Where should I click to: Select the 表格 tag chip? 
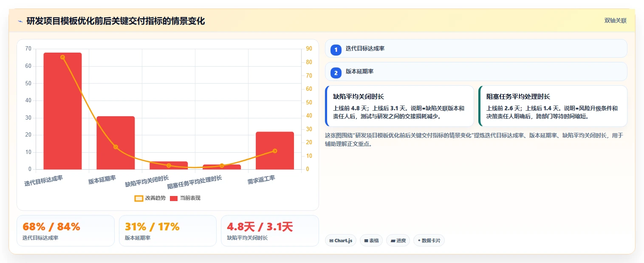click(x=371, y=241)
